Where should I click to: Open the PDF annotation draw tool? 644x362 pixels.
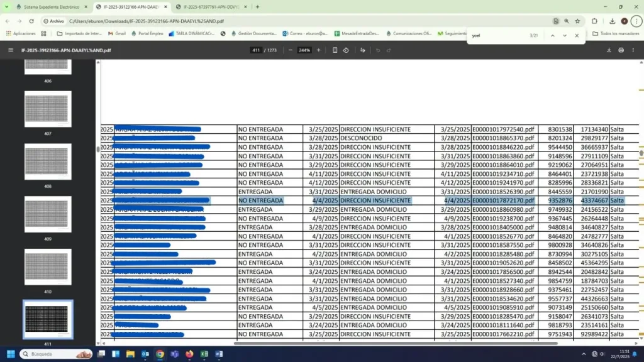point(363,50)
